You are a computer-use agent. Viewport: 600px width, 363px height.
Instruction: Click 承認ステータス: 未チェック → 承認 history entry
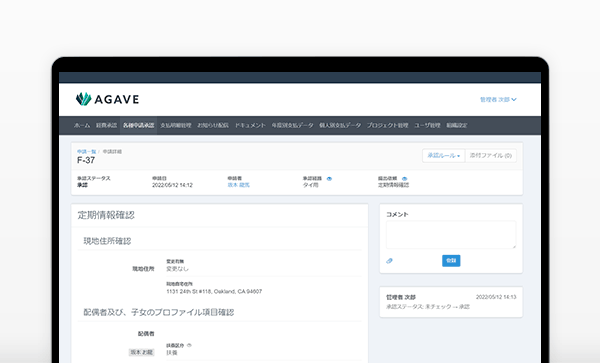pos(427,307)
